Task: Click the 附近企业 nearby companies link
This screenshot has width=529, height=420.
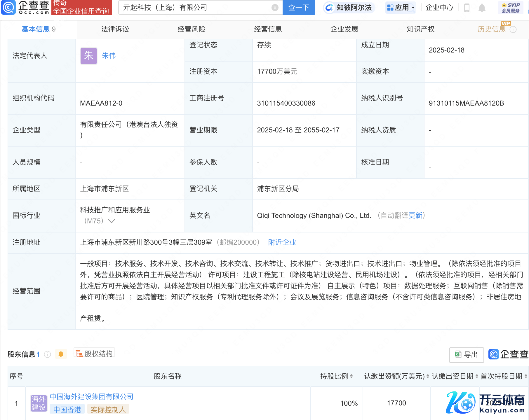Action: point(282,242)
